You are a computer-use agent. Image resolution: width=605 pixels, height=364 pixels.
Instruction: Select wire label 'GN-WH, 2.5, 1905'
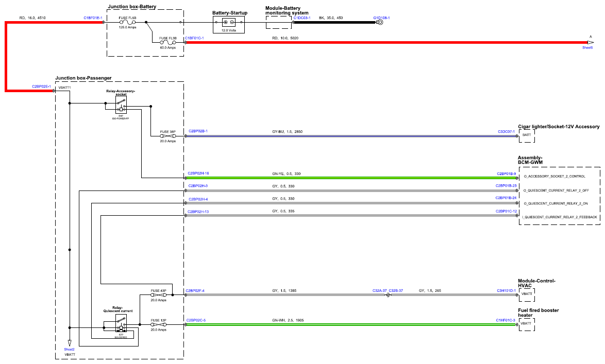point(288,320)
